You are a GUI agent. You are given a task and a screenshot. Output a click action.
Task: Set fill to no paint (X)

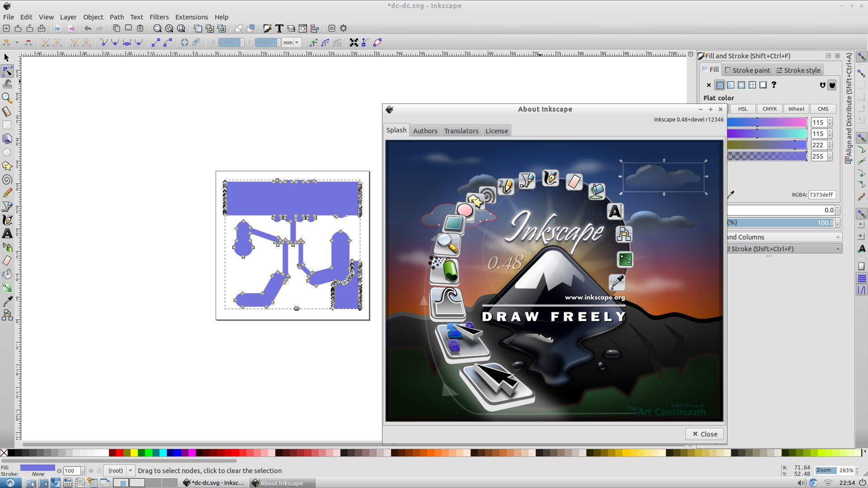click(x=708, y=85)
